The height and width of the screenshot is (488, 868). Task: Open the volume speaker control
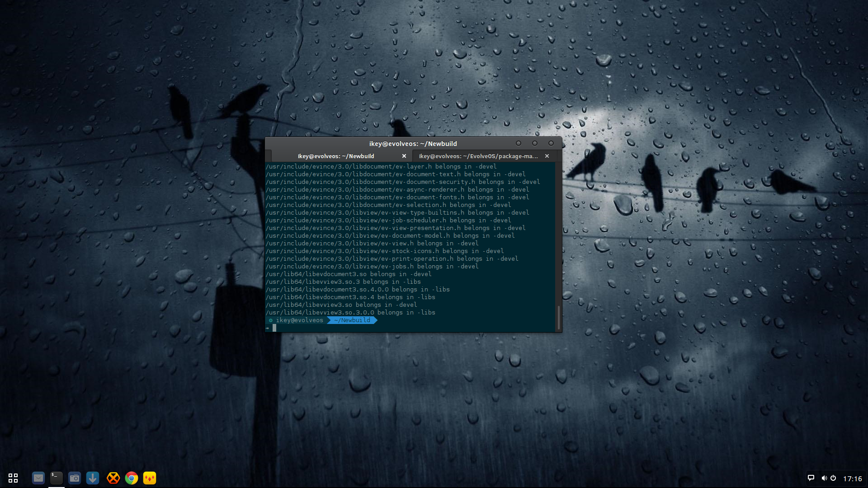tap(824, 478)
